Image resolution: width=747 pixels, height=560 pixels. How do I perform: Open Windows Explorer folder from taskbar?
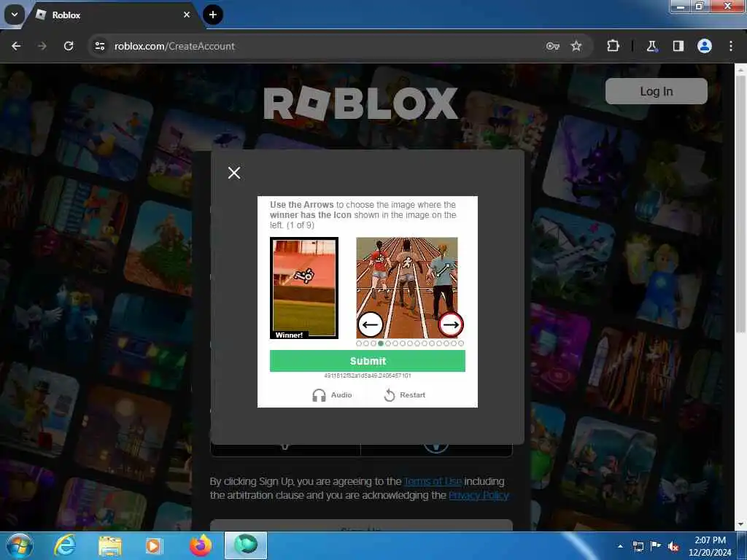[110, 545]
